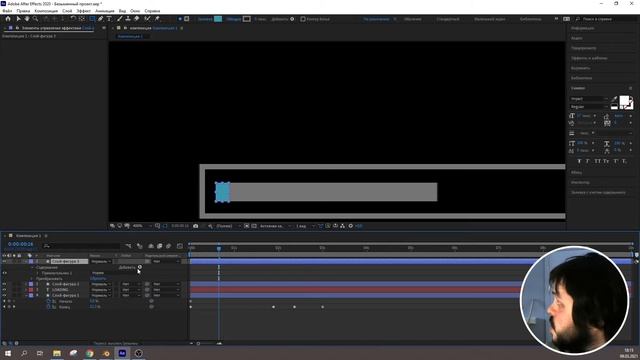Toggle visibility of Rectangle 1 shape group

pyautogui.click(x=4, y=273)
